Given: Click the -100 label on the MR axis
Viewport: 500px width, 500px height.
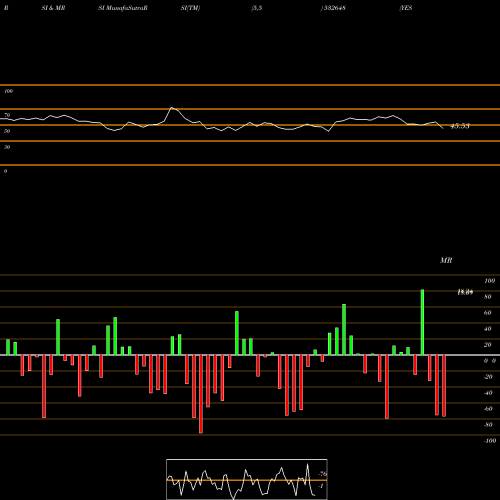Looking at the screenshot, I should 490,441.
